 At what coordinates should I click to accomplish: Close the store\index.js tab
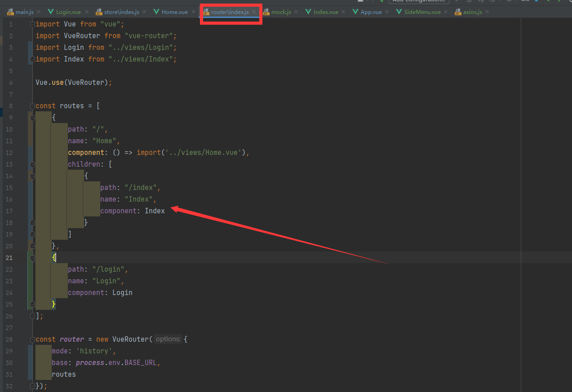pos(144,12)
